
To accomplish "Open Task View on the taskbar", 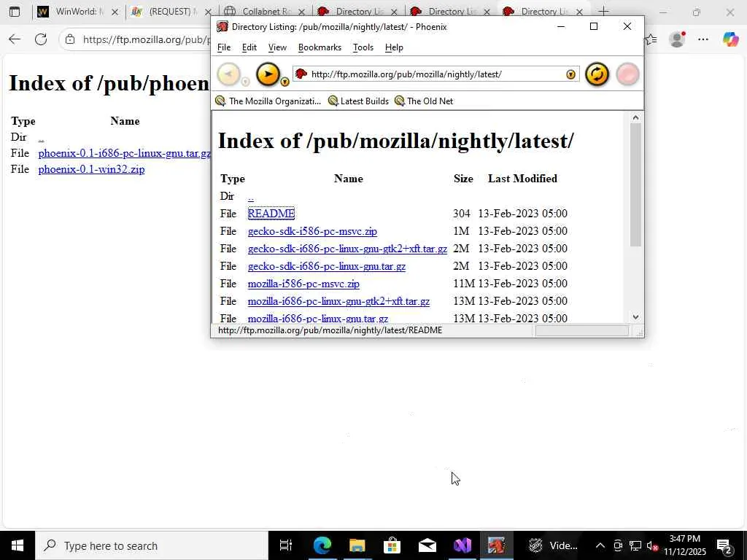I will (286, 545).
